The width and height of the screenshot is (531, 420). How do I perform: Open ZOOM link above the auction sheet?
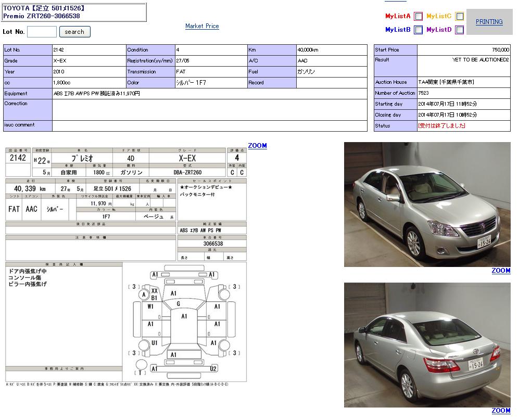[x=257, y=146]
